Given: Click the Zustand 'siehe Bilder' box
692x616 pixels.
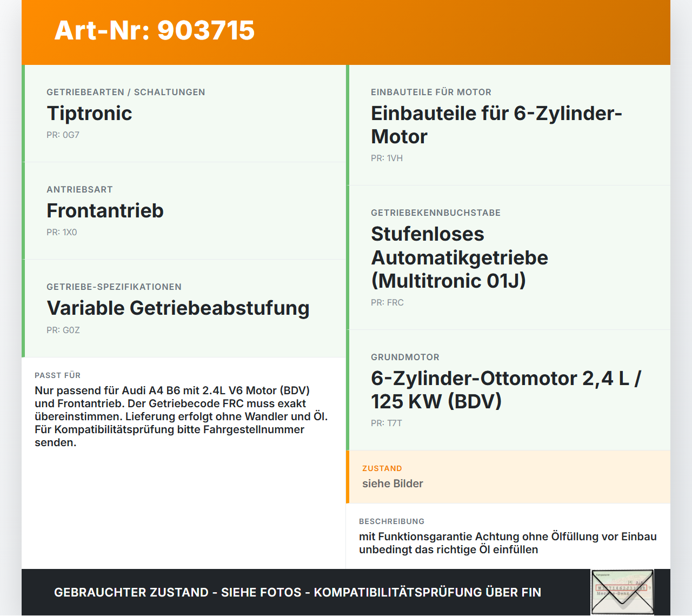Looking at the screenshot, I should coord(508,477).
